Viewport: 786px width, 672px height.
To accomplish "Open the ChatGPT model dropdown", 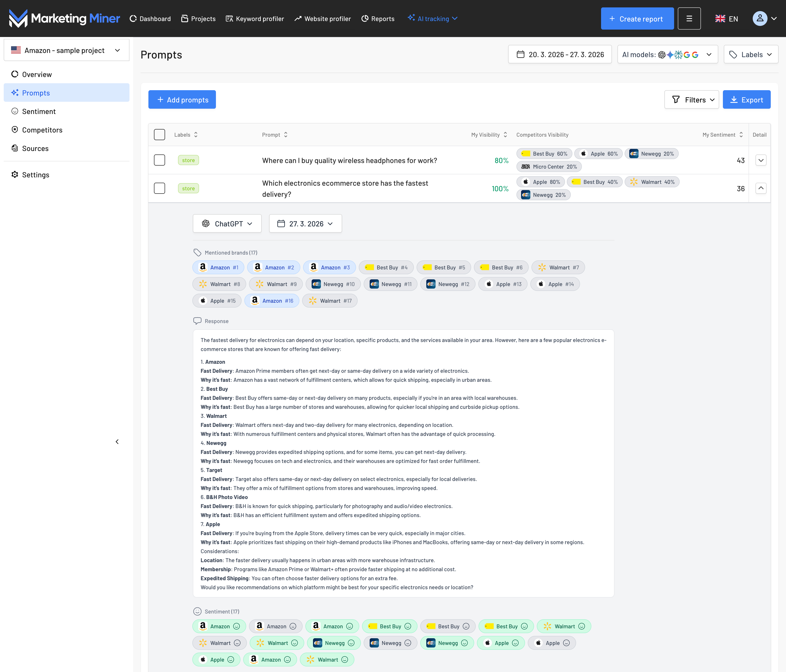I will coord(227,224).
